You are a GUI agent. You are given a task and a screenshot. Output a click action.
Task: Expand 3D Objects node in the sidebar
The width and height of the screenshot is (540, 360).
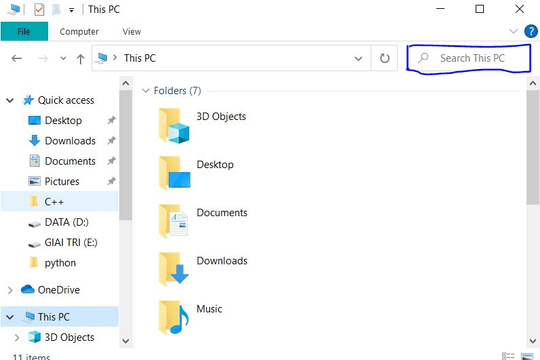(x=17, y=338)
